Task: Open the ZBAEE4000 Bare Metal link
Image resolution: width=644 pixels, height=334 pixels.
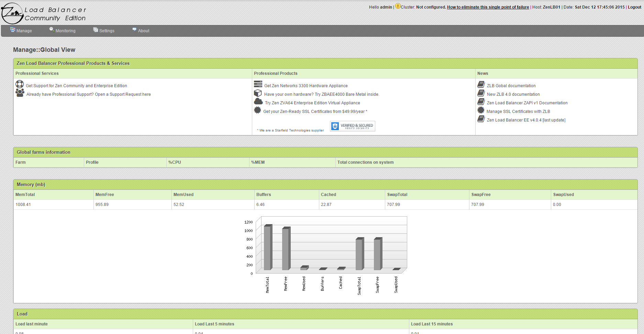Action: [x=322, y=94]
